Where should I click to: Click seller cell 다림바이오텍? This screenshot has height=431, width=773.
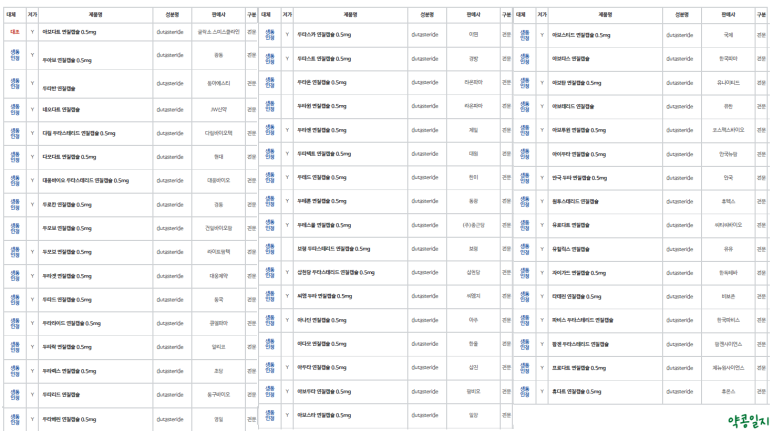tap(218, 133)
